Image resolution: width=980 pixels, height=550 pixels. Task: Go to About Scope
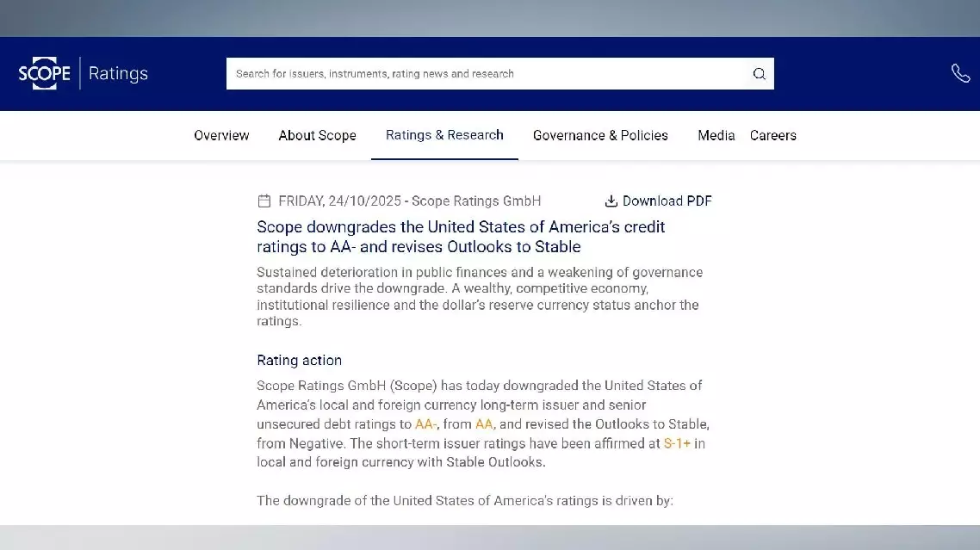[x=317, y=135]
